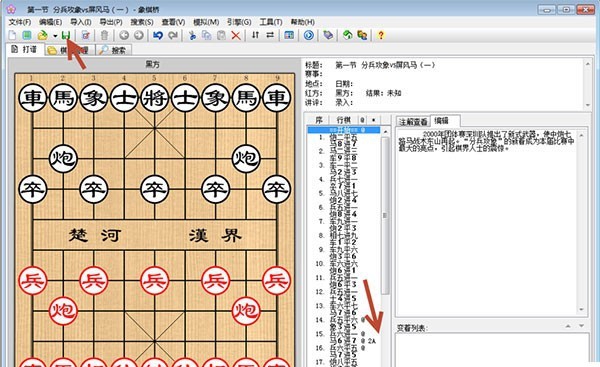Image resolution: width=600 pixels, height=367 pixels.
Task: Click the empty 变着列表 variation list box
Action: coord(492,350)
